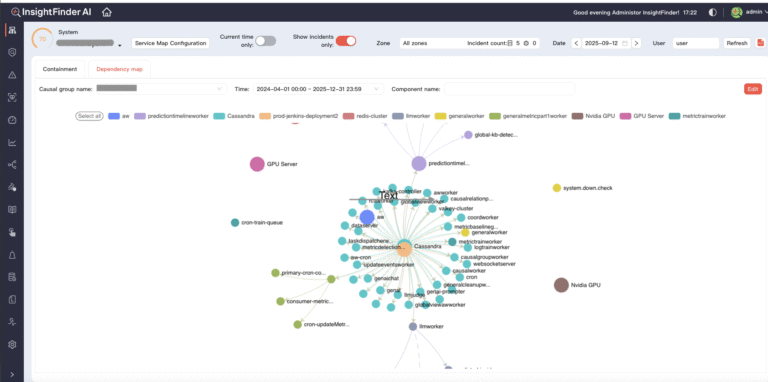Open the warning triangle sidebar icon
Viewport: 768px width, 382px height.
(12, 75)
